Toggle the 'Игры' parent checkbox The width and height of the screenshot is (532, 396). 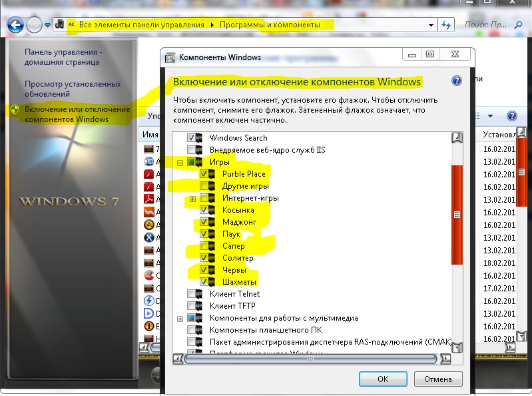pyautogui.click(x=191, y=162)
